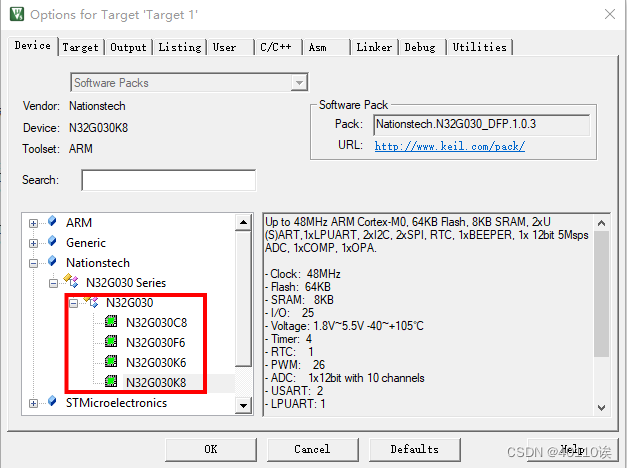Select device N32G030K6 in tree
Image resolution: width=627 pixels, height=468 pixels.
156,362
